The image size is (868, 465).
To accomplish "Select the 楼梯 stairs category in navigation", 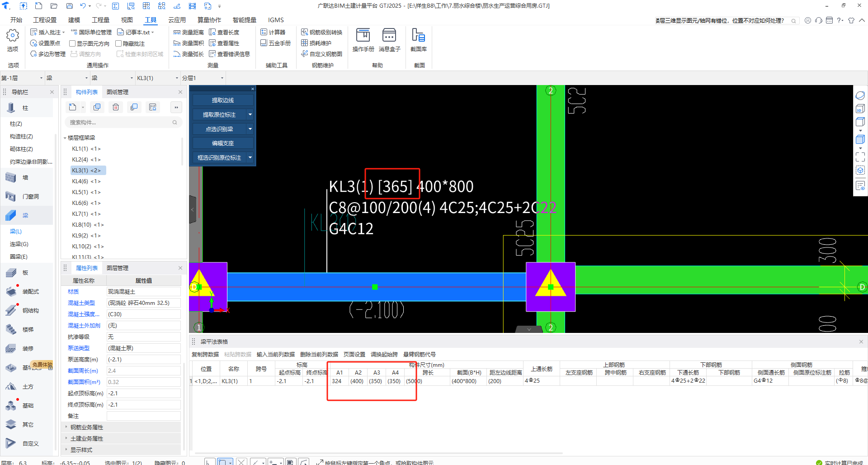I will [x=27, y=329].
